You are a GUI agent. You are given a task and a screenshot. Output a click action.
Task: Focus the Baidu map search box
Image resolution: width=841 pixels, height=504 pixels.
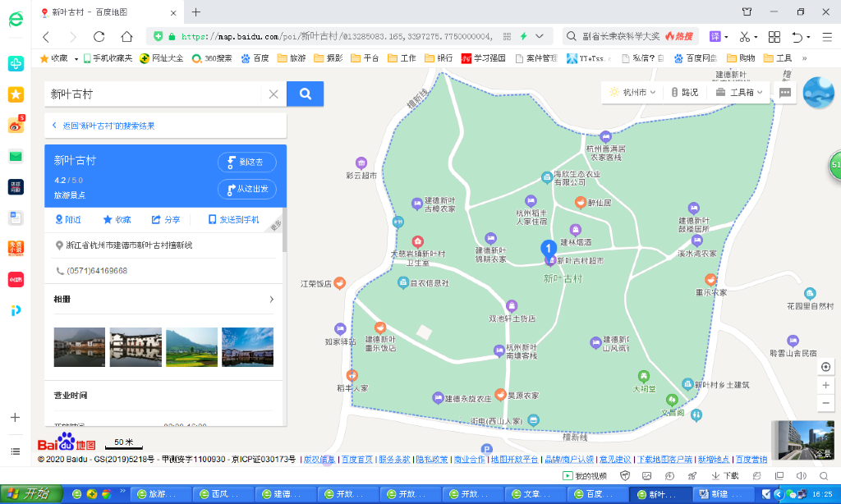(154, 94)
